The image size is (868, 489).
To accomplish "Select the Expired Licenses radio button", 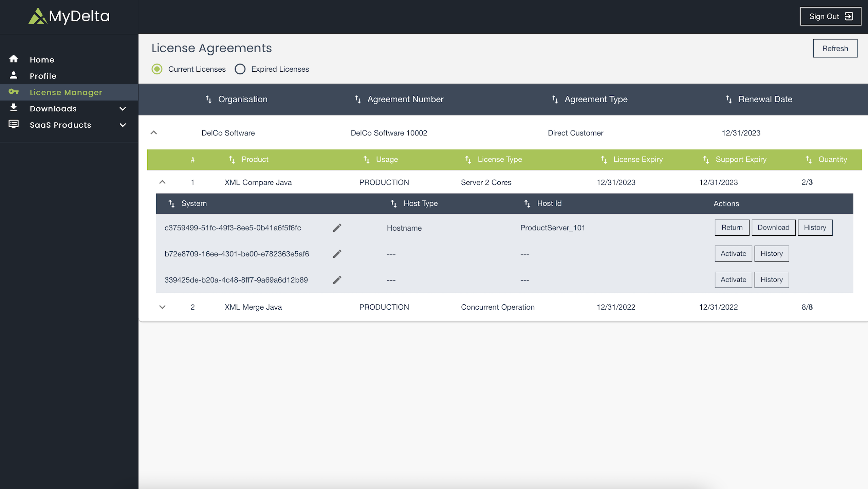I will coord(240,69).
